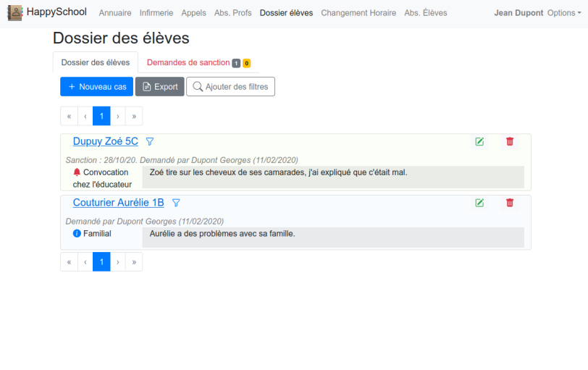Go to next page in bottom pagination

click(118, 261)
